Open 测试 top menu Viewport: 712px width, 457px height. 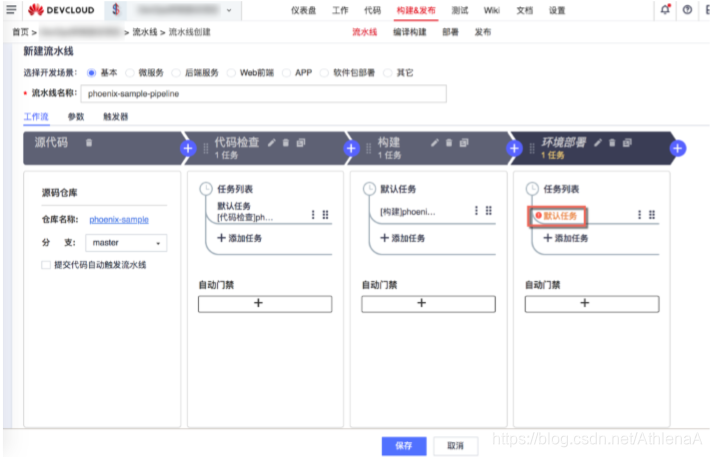(x=460, y=10)
